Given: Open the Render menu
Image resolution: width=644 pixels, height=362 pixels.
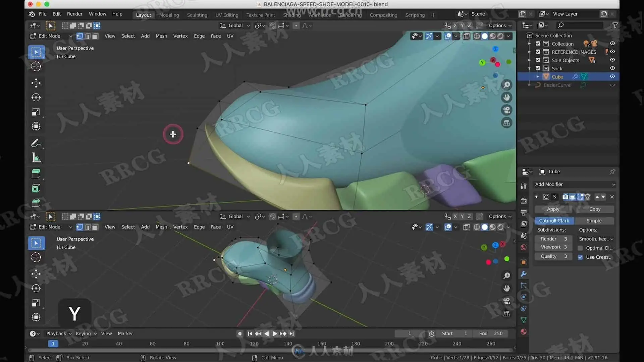Looking at the screenshot, I should point(74,14).
